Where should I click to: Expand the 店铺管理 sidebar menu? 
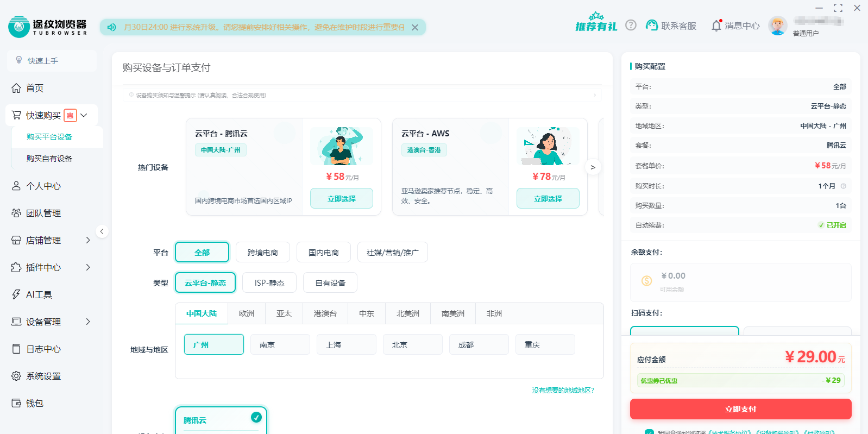click(88, 240)
